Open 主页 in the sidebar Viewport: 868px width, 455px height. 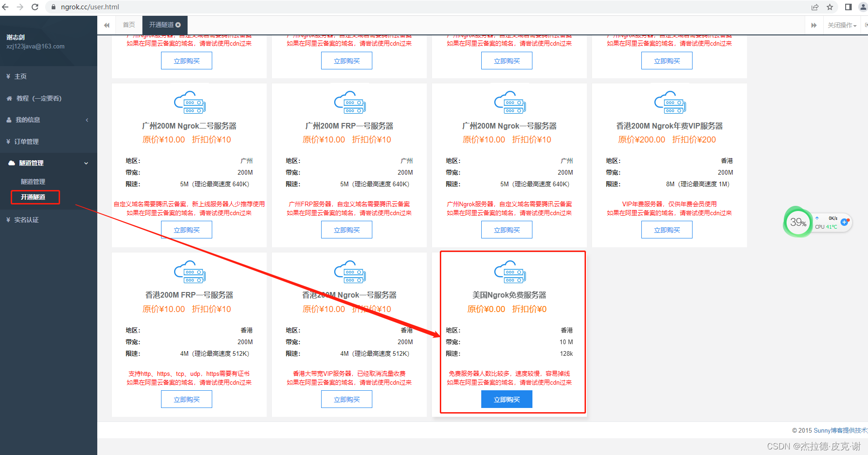(x=48, y=76)
